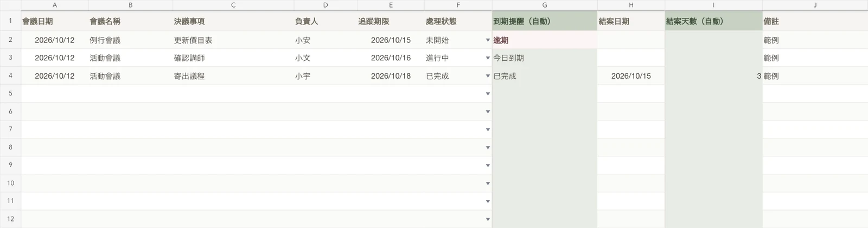Open the dropdown arrow in row 12
Viewport: 868px width, 228px height.
tap(488, 219)
